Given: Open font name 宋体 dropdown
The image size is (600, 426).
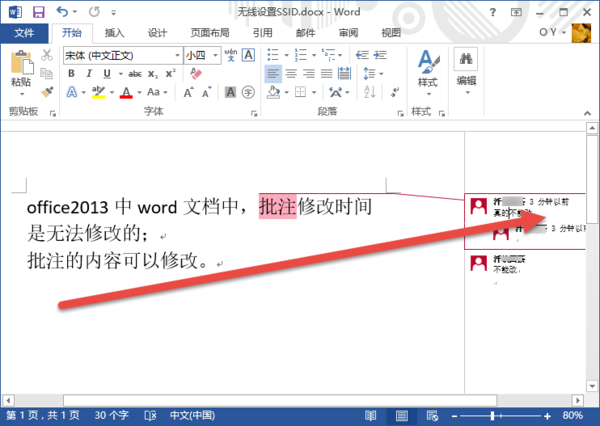Looking at the screenshot, I should tap(177, 55).
